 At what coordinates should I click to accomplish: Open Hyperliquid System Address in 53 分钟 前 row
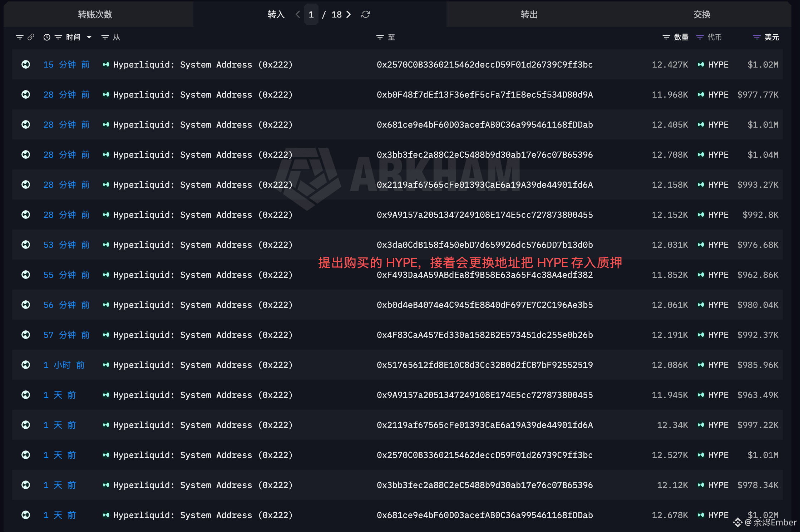click(x=203, y=245)
